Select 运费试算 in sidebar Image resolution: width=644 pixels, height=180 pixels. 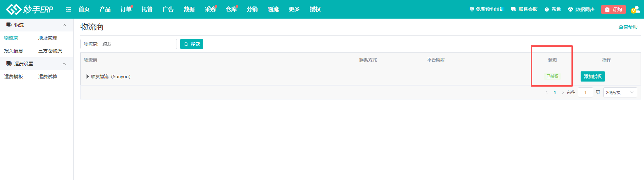click(48, 76)
